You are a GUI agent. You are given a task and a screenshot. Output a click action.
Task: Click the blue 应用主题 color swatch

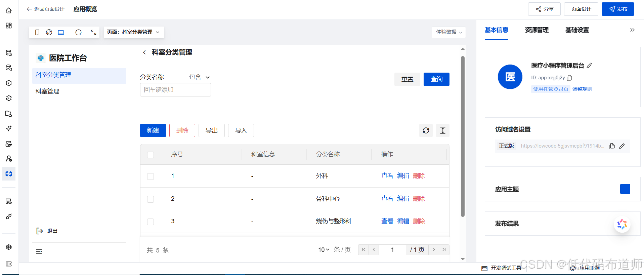625,189
